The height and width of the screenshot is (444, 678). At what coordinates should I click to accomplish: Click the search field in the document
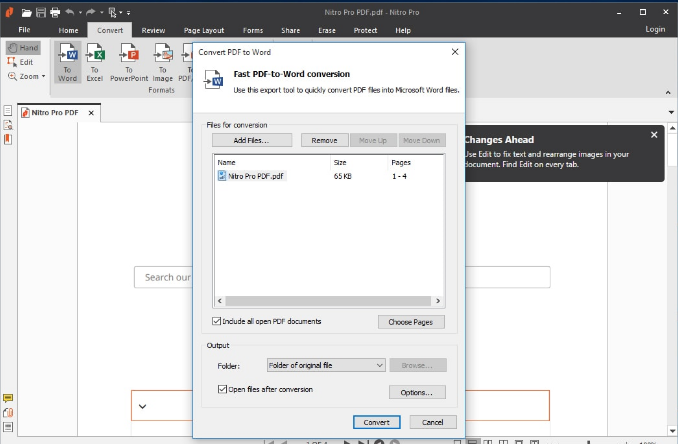click(342, 277)
